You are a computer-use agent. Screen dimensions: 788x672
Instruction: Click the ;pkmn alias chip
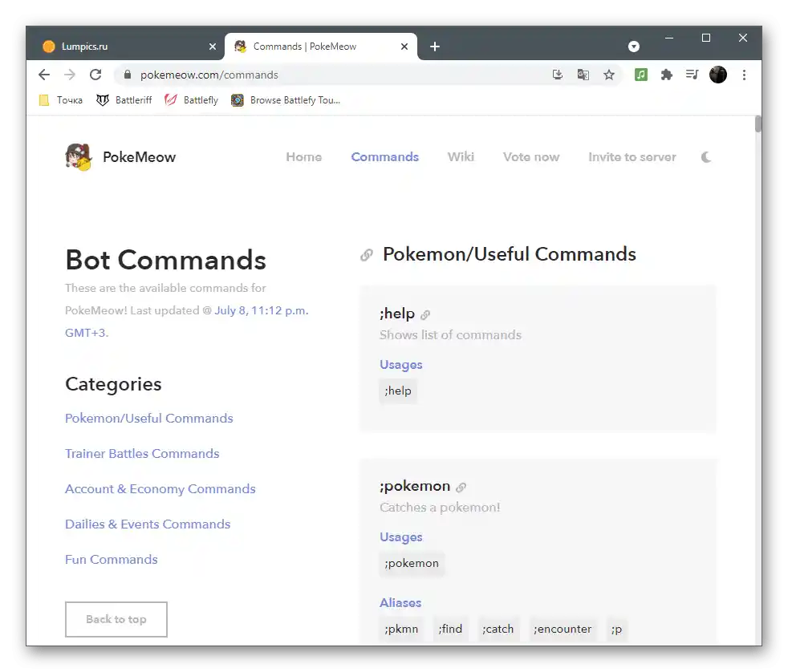coord(401,629)
